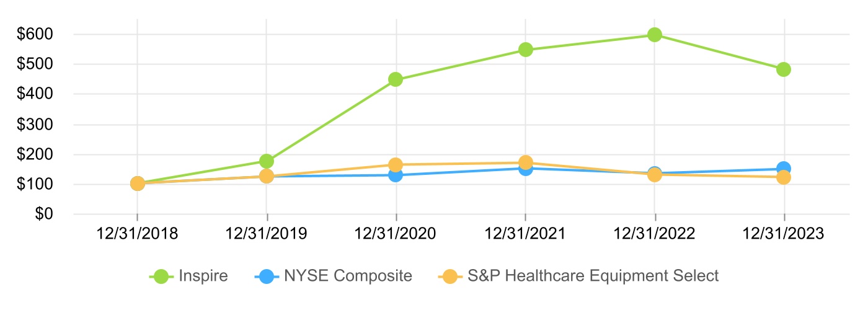
Task: Click the orange S&P Healthcare legend marker
Action: point(451,277)
